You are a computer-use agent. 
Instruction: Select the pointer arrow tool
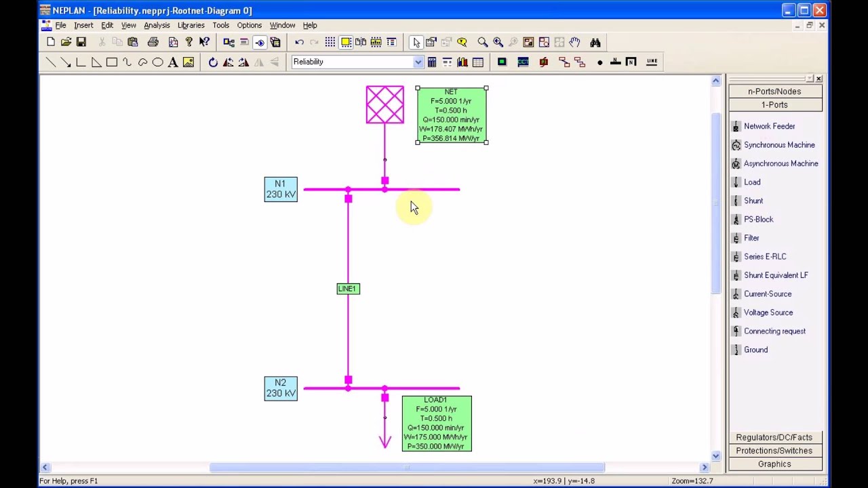pos(416,42)
